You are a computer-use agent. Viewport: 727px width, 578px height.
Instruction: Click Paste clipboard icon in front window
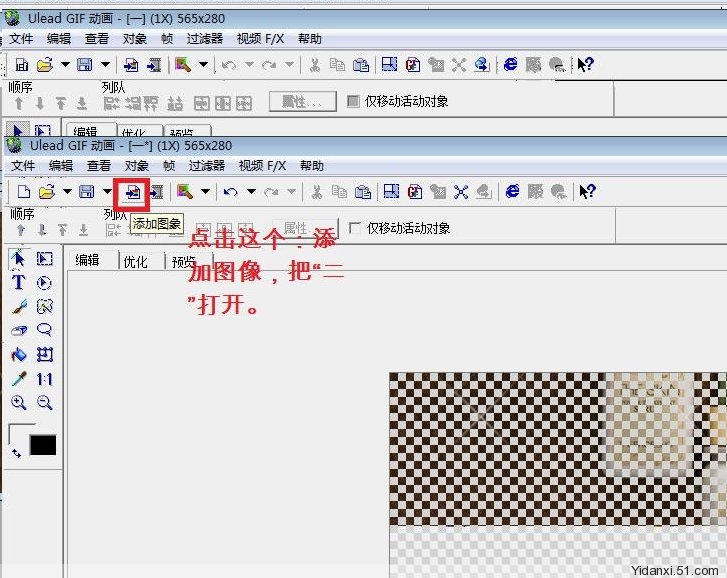click(x=363, y=191)
